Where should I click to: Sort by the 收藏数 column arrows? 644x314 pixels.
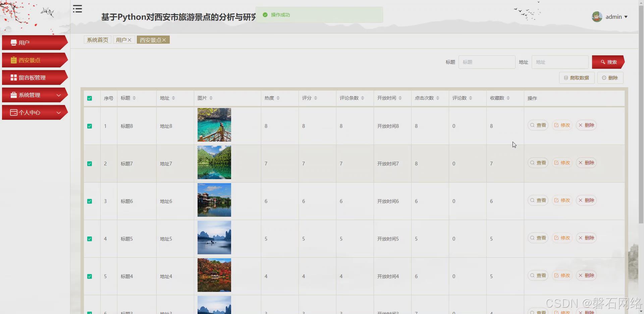[508, 98]
